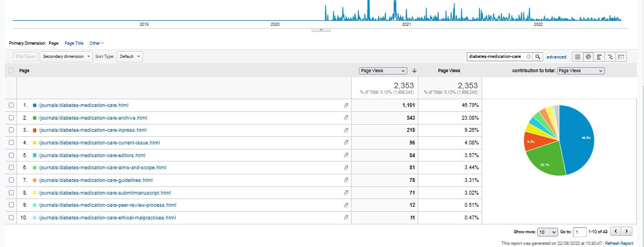644x247 pixels.
Task: Open diabetes-medication-care-archive.html page link
Action: (x=93, y=118)
